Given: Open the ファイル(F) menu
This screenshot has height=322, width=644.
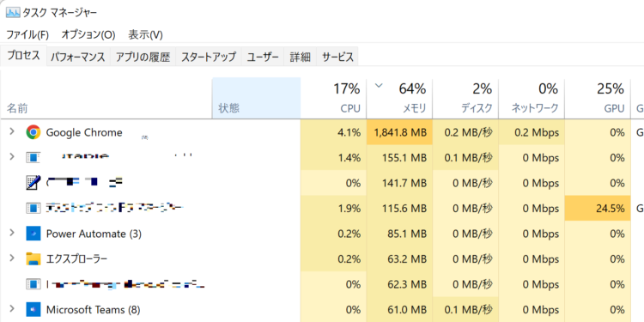Looking at the screenshot, I should point(27,35).
